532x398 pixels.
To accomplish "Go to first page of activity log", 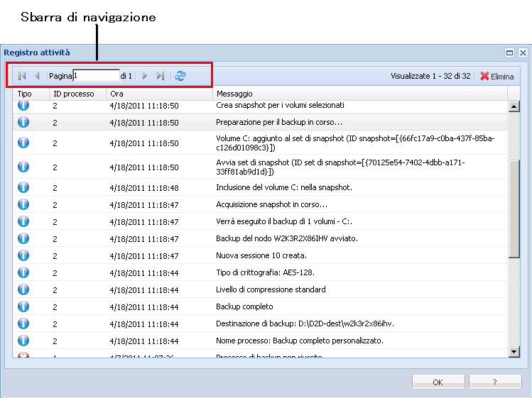I will point(22,75).
